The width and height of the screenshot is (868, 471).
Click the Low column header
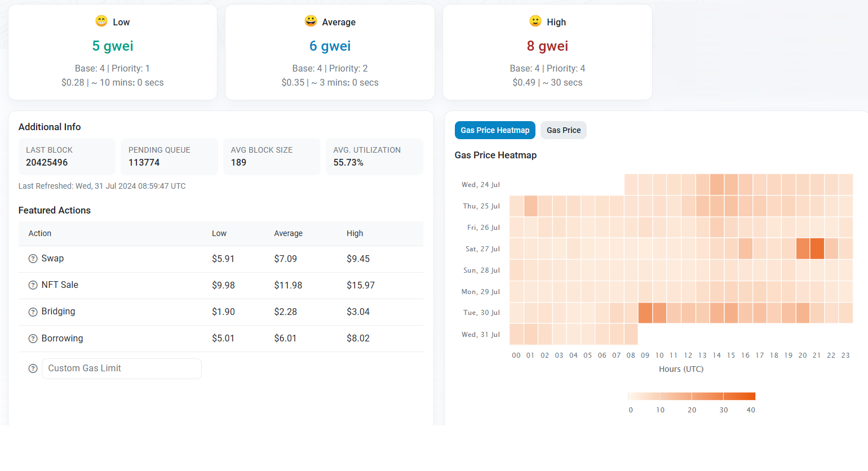click(x=219, y=233)
